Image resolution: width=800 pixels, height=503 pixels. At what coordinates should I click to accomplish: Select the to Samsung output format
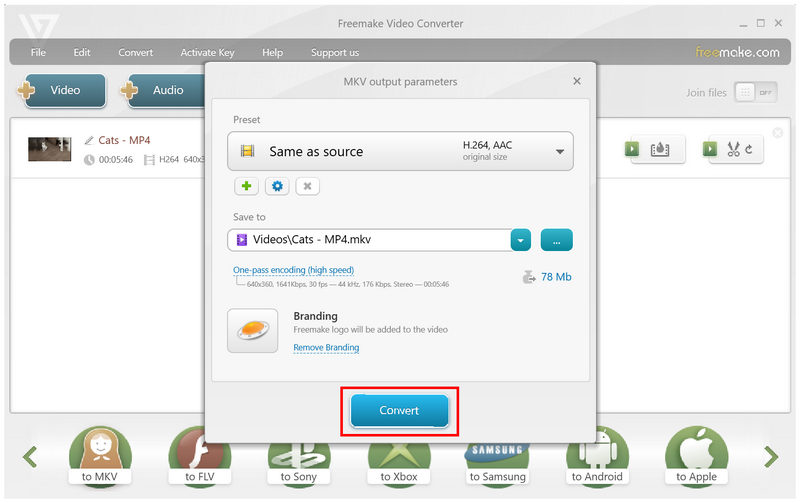(x=497, y=462)
